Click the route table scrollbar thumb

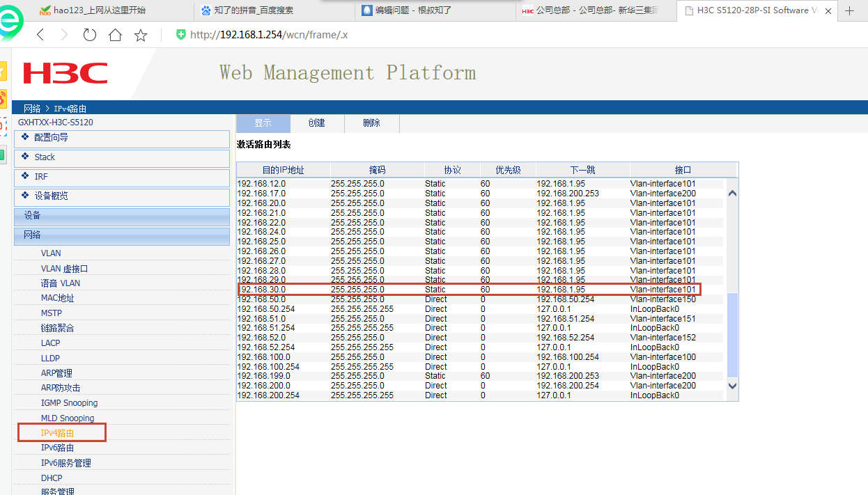click(732, 334)
